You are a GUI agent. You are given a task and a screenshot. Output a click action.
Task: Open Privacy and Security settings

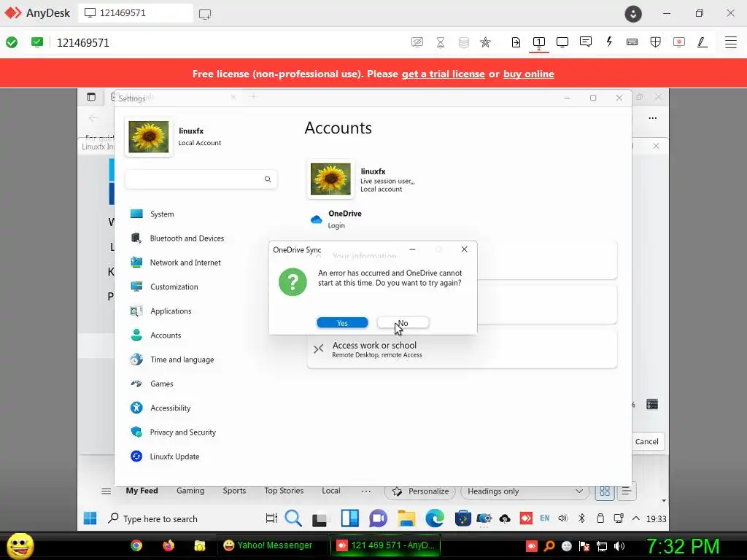(183, 432)
